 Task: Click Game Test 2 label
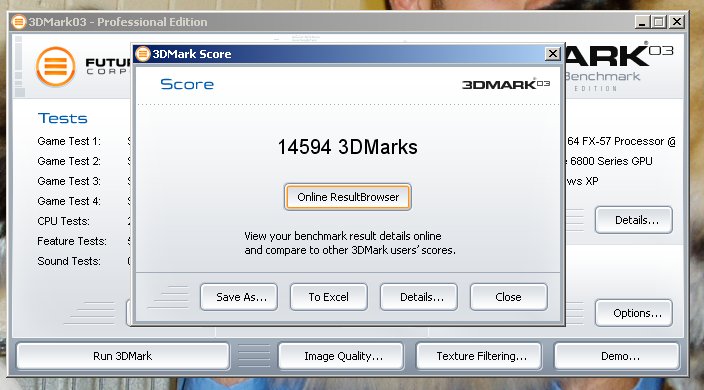point(69,161)
